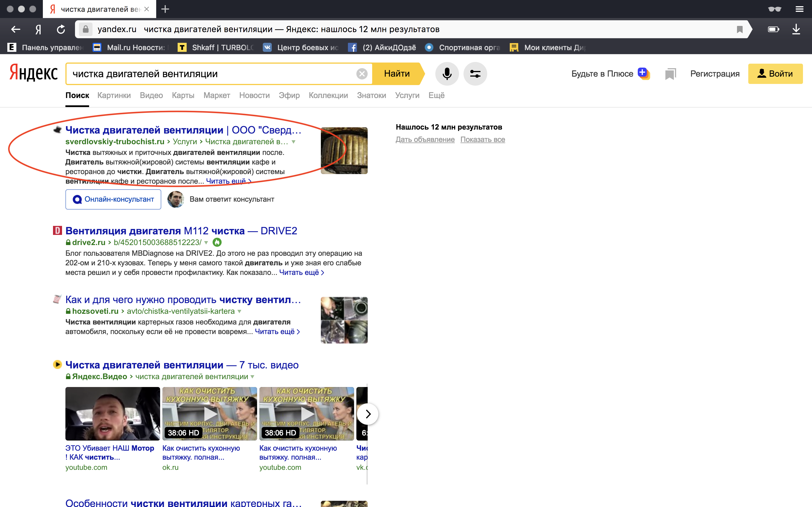Image resolution: width=812 pixels, height=507 pixels.
Task: Open the Ещё menu in the search tabs
Action: click(x=436, y=95)
